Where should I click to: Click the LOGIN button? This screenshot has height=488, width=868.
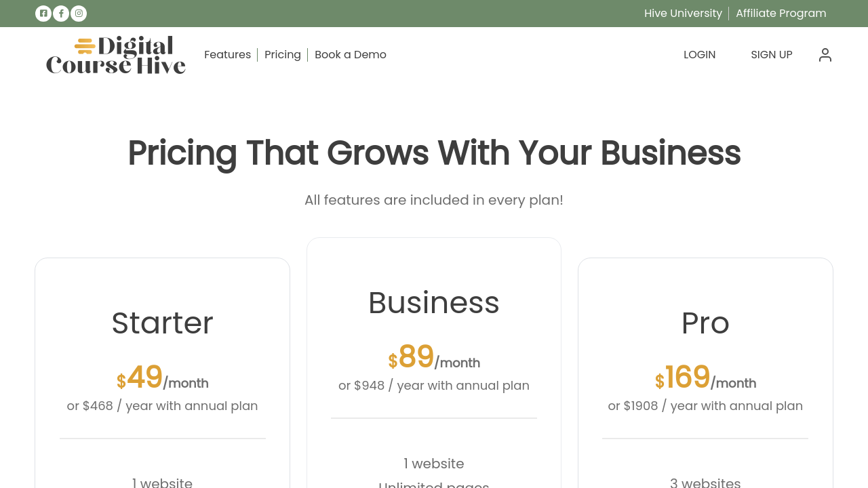699,55
